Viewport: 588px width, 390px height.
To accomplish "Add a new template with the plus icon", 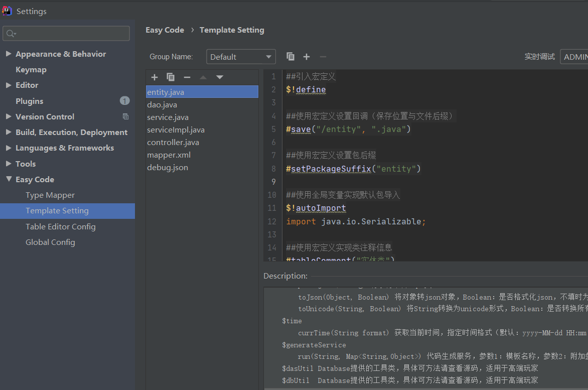I will (x=154, y=77).
